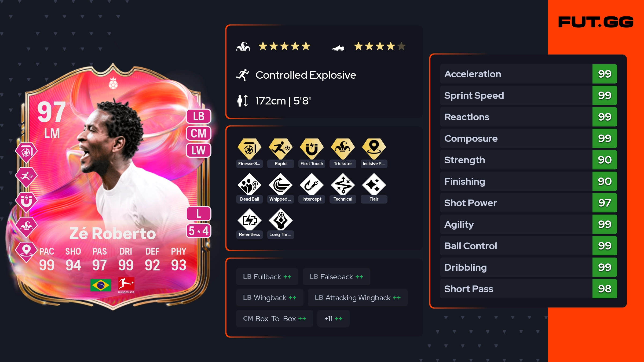Select the Intercept playstyle icon

click(x=312, y=184)
